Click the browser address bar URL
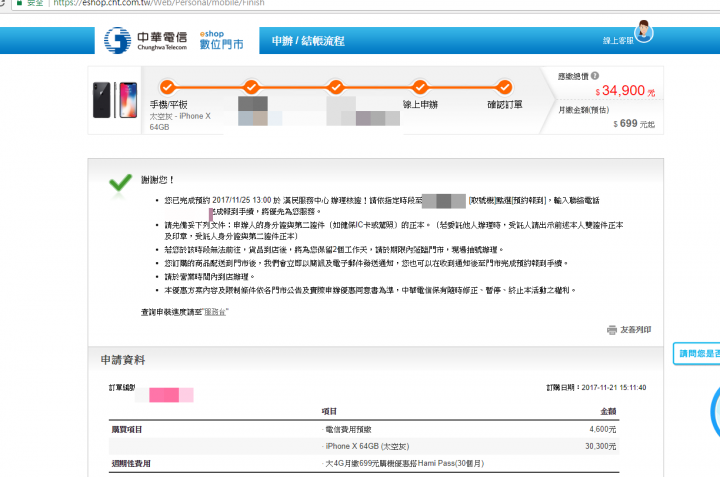Screen dimensions: 720x477 pos(159,3)
